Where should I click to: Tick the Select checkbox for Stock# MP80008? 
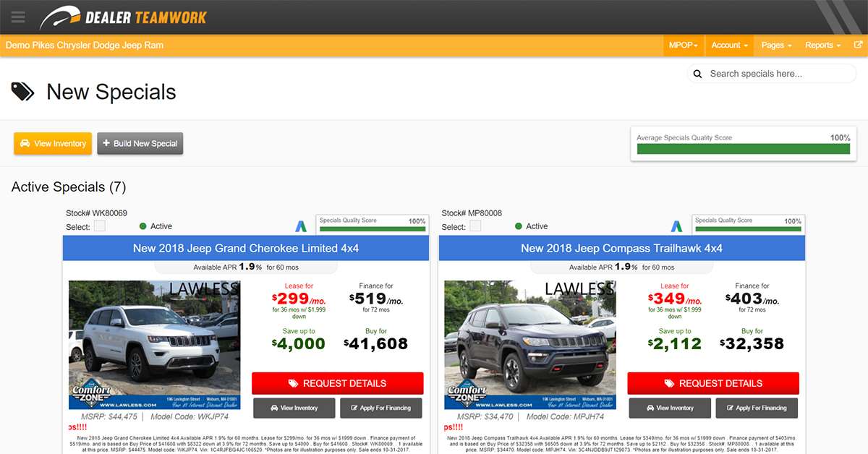[x=475, y=226]
